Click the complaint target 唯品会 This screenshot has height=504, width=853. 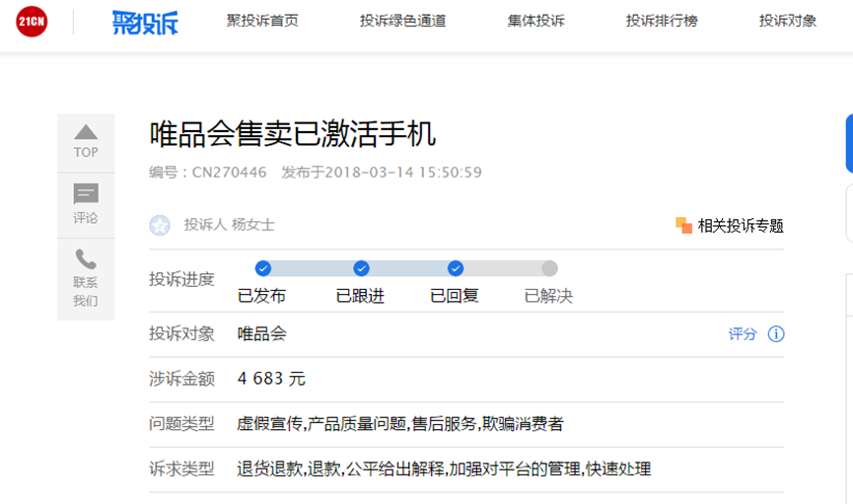[261, 333]
